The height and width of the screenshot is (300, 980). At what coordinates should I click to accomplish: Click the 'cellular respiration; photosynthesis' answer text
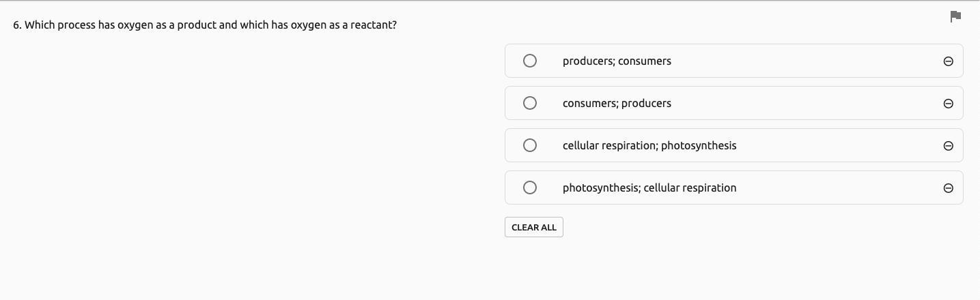(649, 146)
